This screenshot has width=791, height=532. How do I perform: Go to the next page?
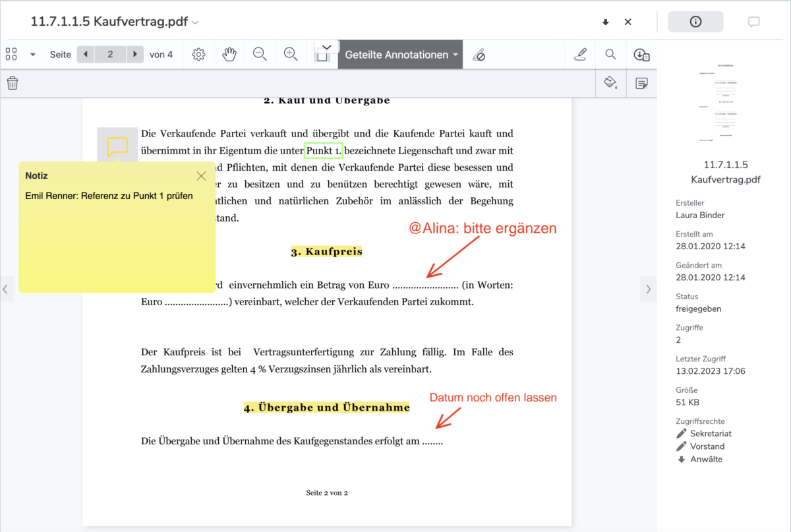tap(135, 55)
